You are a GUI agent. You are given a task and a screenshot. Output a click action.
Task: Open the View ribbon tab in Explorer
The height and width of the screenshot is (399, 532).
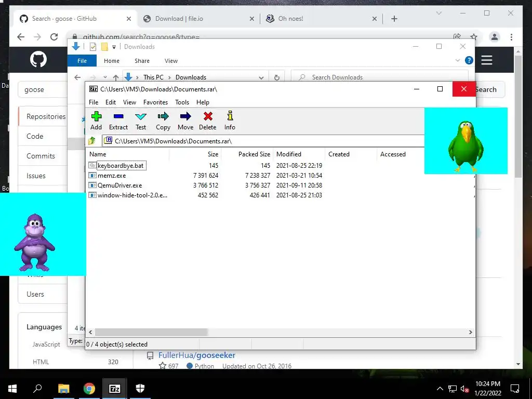(x=171, y=61)
